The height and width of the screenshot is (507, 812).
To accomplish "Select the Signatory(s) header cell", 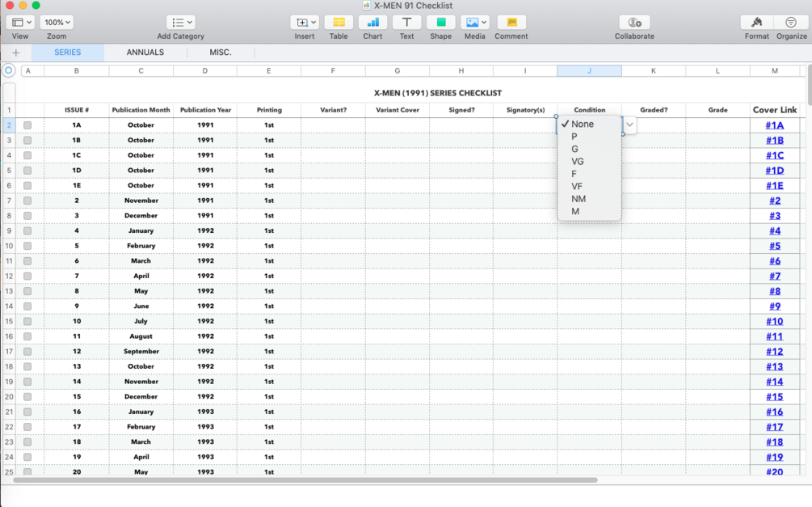I will (x=525, y=110).
